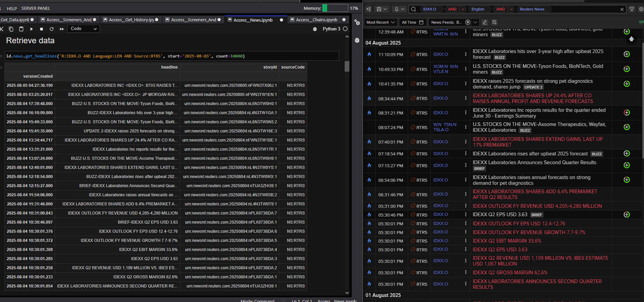Image resolution: width=644 pixels, height=302 pixels.
Task: Expand the second AND operator dropdown arrow
Action: tap(511, 9)
